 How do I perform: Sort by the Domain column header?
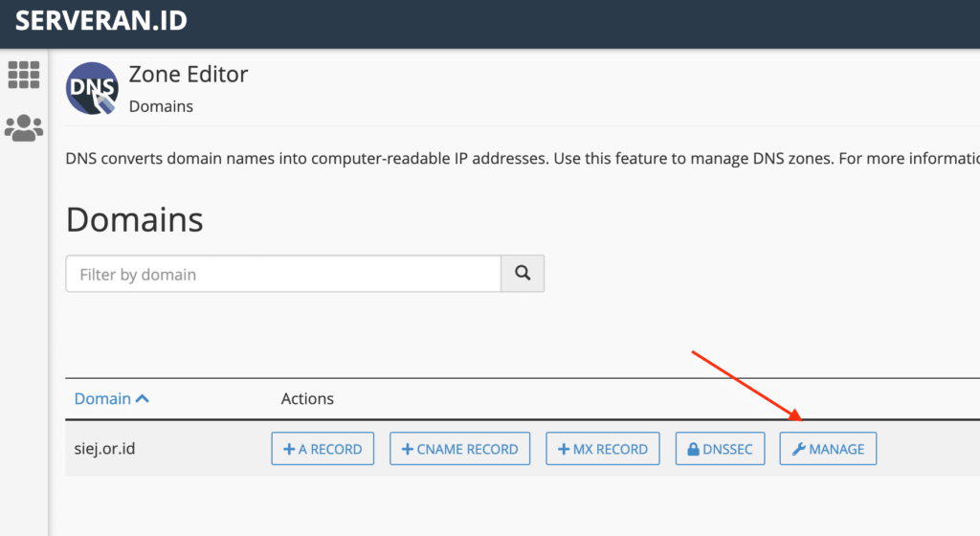(x=102, y=398)
